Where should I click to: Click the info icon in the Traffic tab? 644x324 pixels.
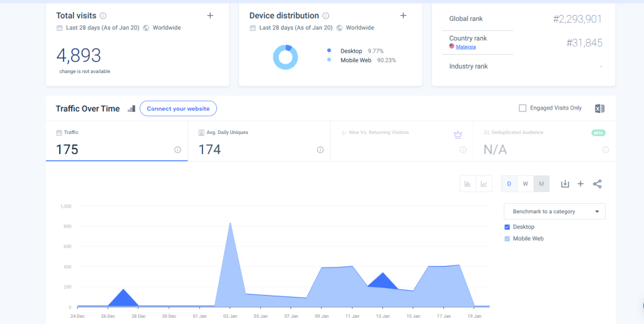click(x=177, y=150)
